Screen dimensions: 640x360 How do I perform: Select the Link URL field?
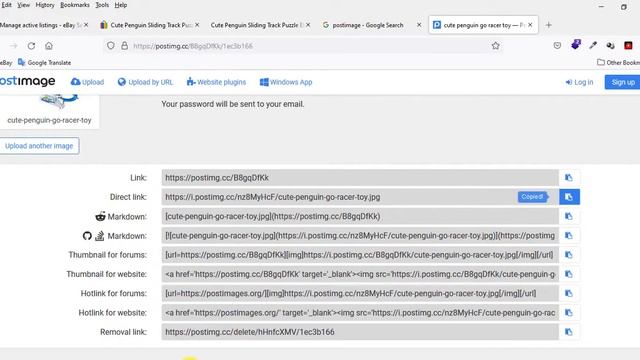click(360, 178)
